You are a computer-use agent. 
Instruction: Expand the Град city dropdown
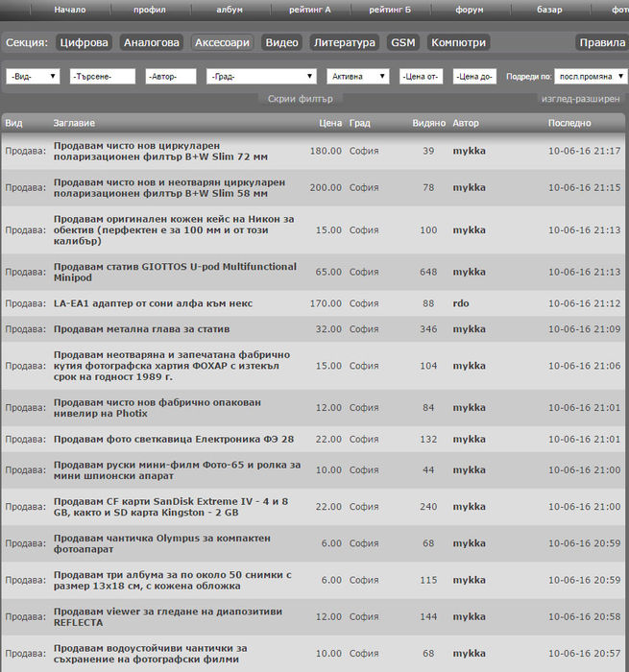[261, 77]
